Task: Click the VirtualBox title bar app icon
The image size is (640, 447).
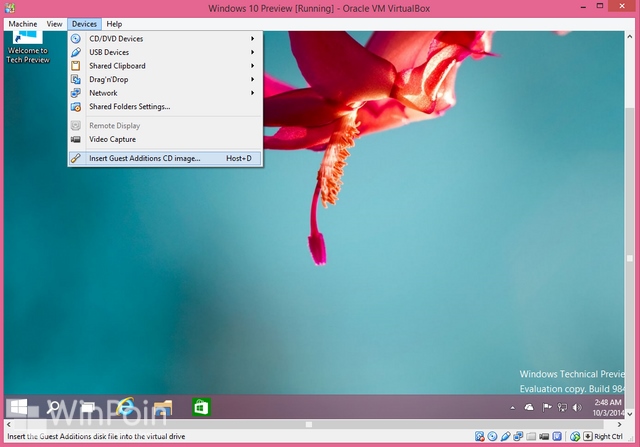Action: click(x=10, y=8)
